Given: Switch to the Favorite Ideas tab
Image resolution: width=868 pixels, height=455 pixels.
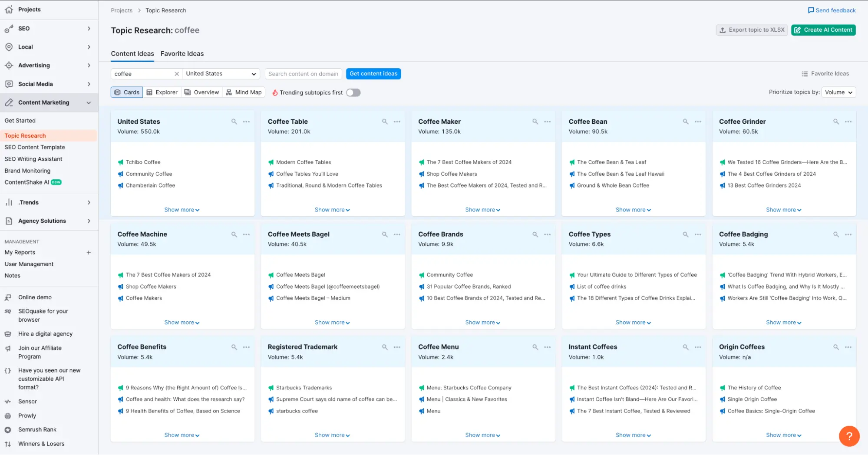Looking at the screenshot, I should pyautogui.click(x=182, y=53).
